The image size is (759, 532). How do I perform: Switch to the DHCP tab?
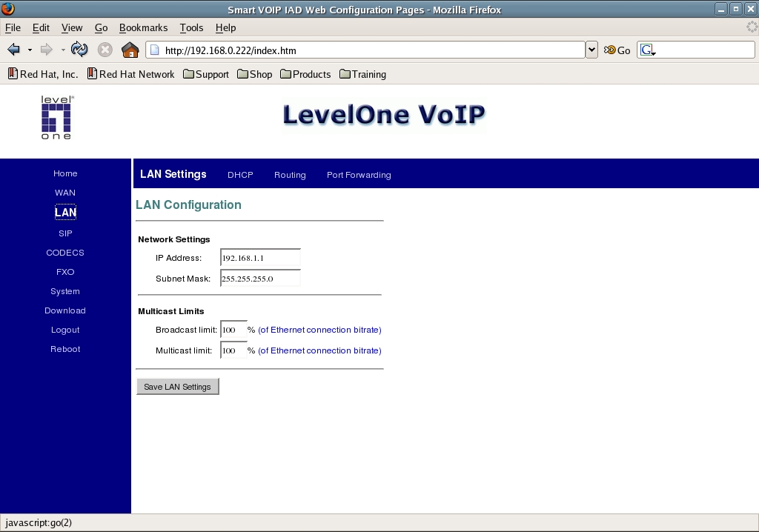[240, 175]
